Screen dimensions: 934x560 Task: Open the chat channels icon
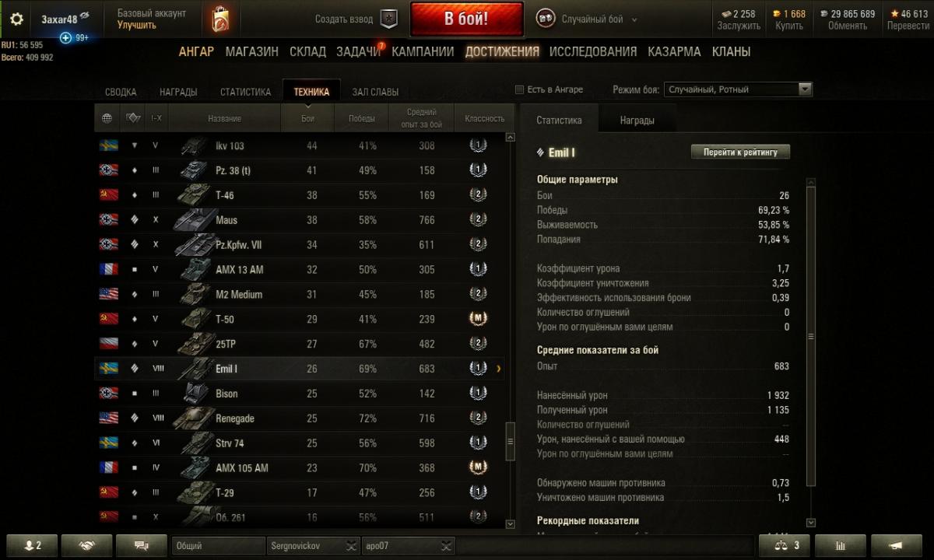click(x=142, y=546)
